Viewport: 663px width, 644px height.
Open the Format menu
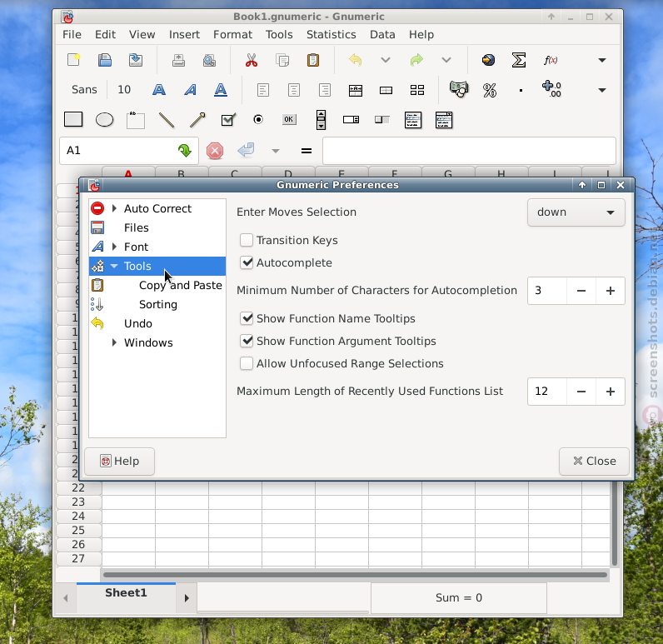pos(232,35)
